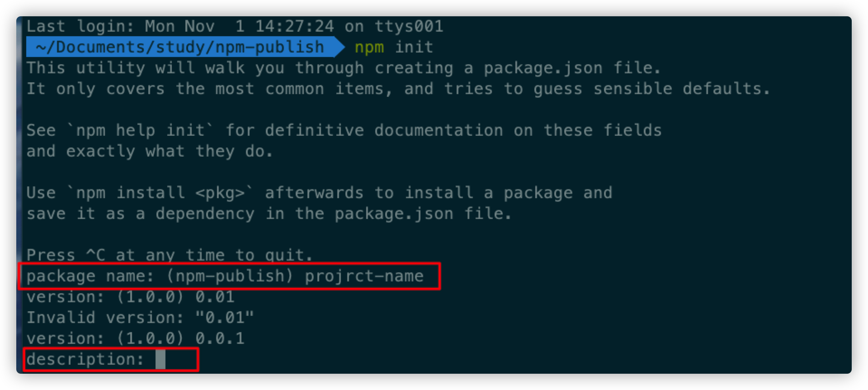Click the first package.json file mention
Screen dimensions: 868x390
click(572, 68)
